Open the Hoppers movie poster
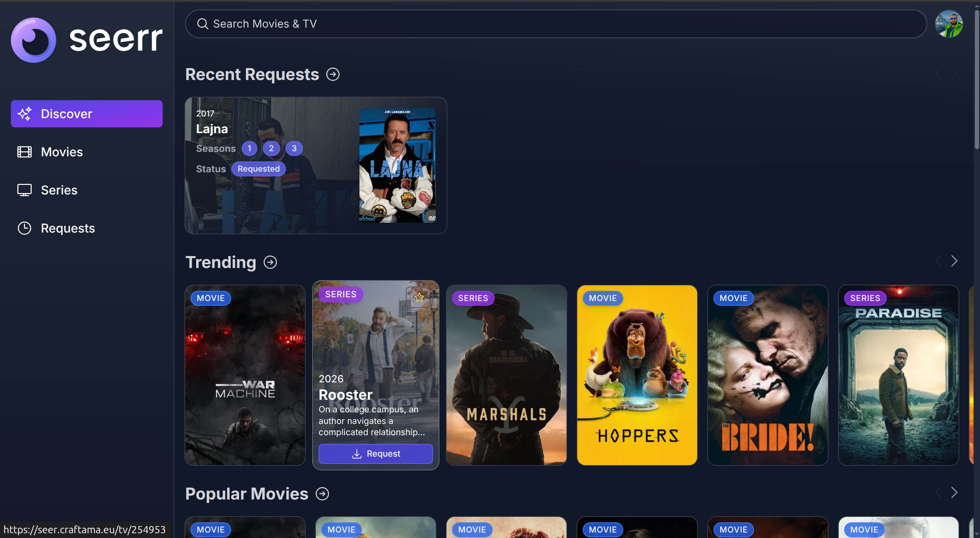The image size is (980, 538). 637,375
